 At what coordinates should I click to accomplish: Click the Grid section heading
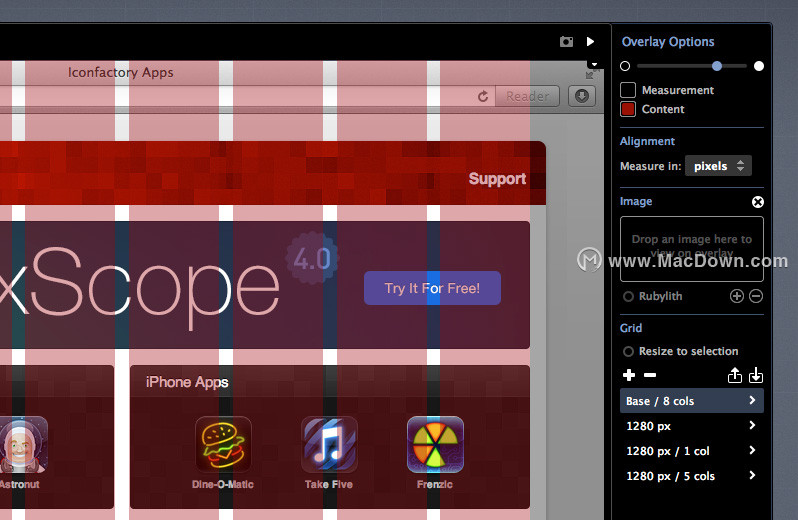pyautogui.click(x=631, y=328)
